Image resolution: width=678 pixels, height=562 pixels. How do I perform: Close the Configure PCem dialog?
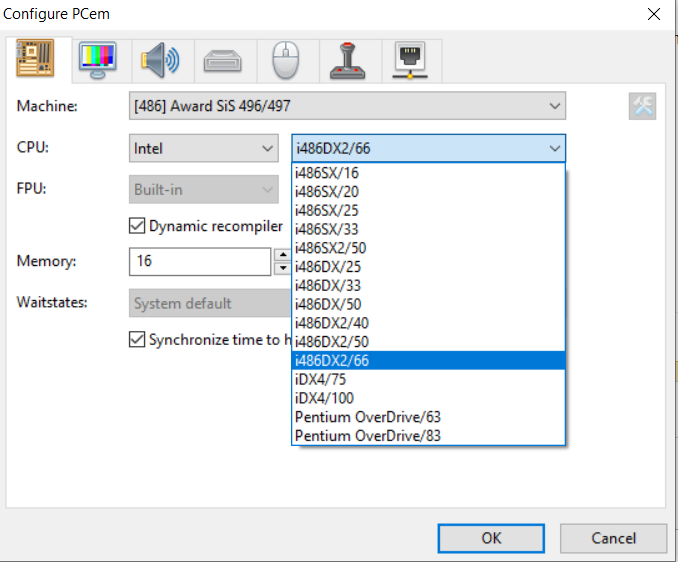[654, 14]
